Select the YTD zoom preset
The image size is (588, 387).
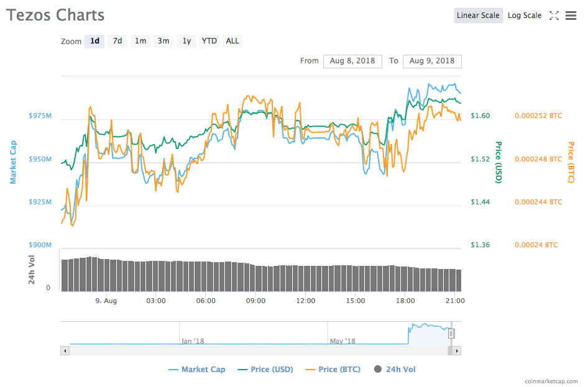click(209, 41)
